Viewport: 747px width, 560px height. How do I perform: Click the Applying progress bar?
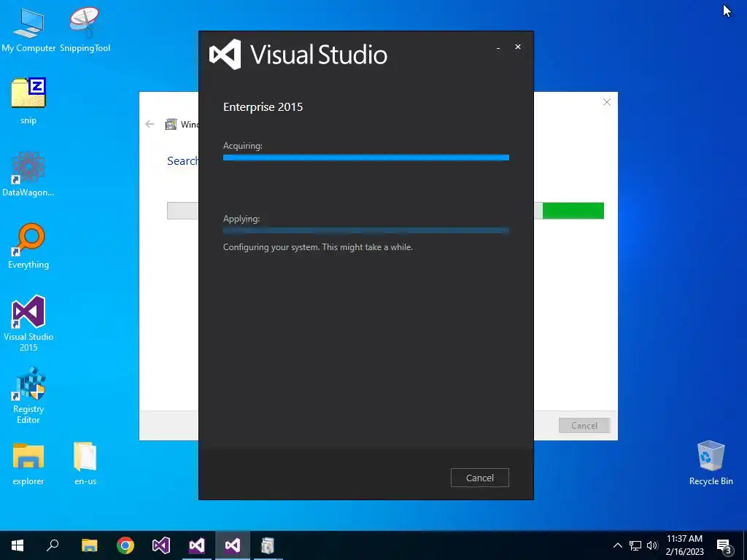pos(366,231)
